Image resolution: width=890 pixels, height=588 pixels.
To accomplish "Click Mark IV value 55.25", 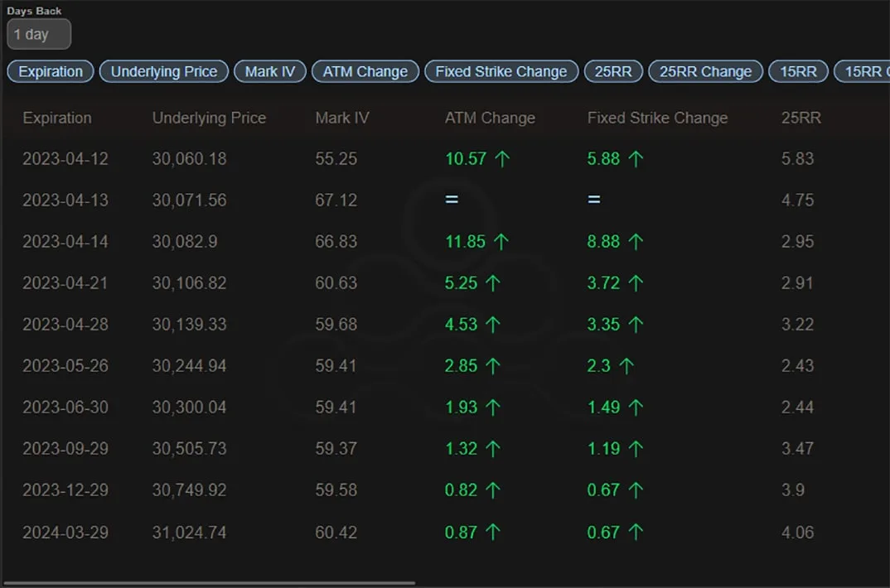I will (x=336, y=159).
